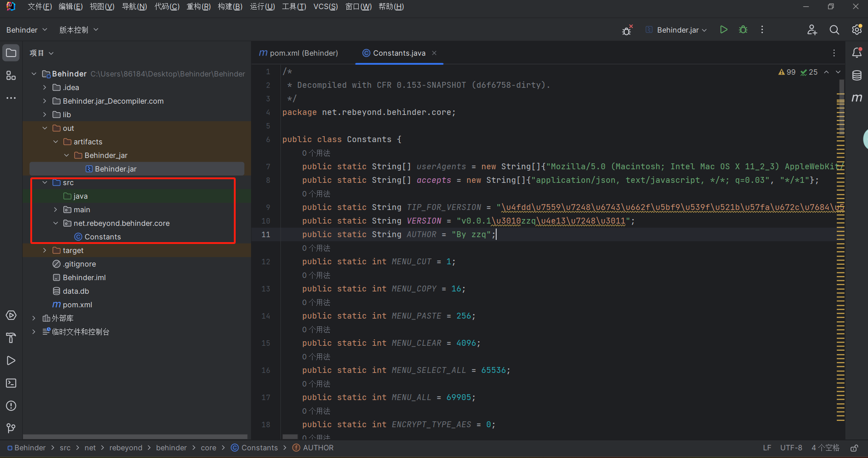Open the Terminal tool window
This screenshot has width=868, height=458.
click(11, 383)
